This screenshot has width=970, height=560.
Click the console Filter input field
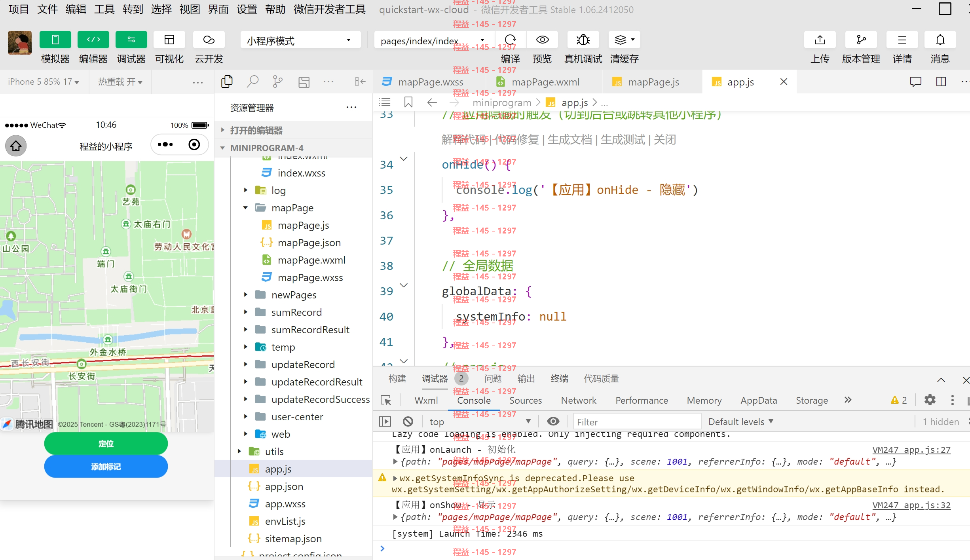[x=637, y=422]
